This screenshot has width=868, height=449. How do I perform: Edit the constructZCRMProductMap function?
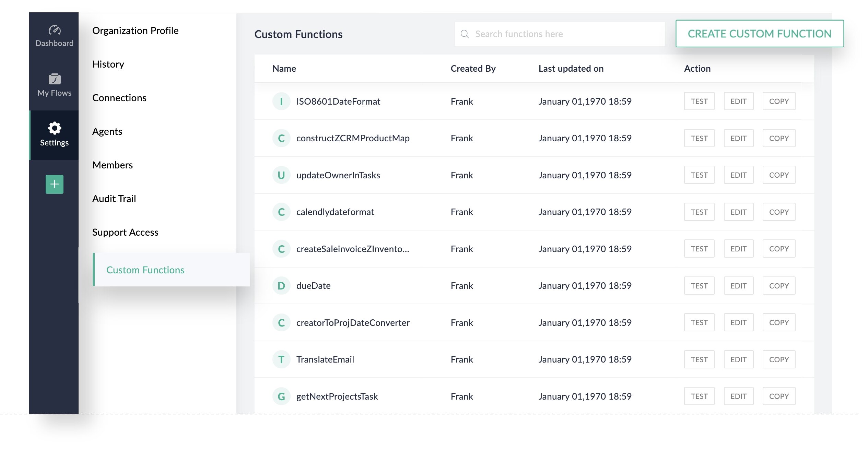coord(739,138)
